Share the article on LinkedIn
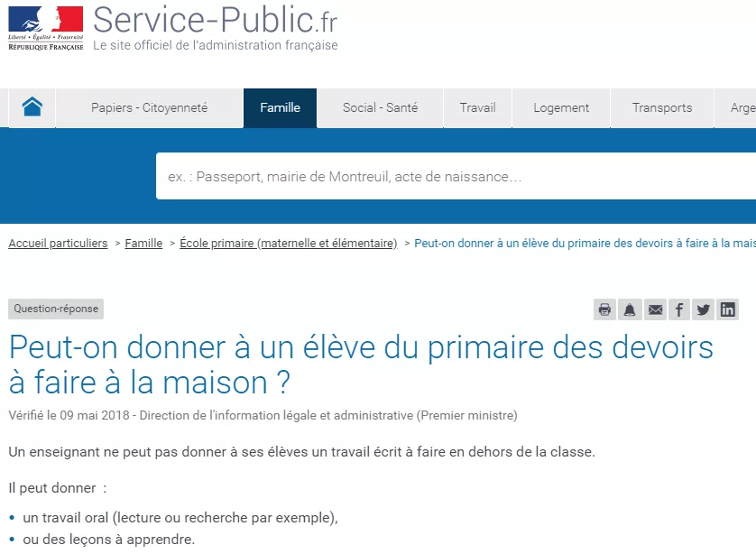 727,309
